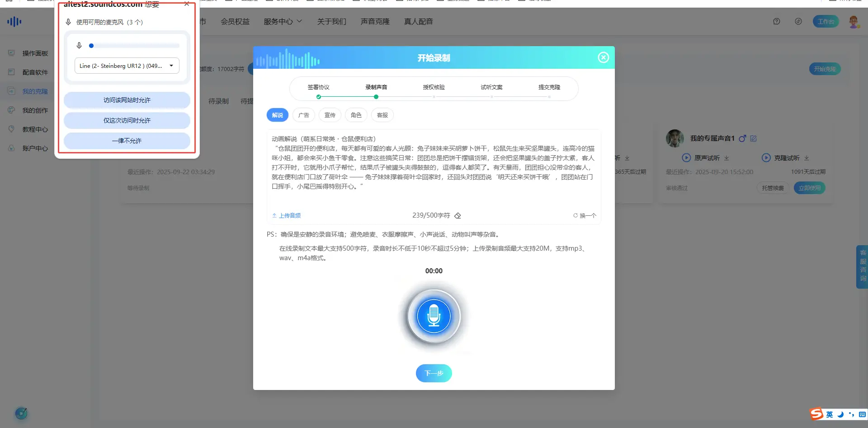Close the 开始录制 dialog with the X icon

pyautogui.click(x=603, y=57)
